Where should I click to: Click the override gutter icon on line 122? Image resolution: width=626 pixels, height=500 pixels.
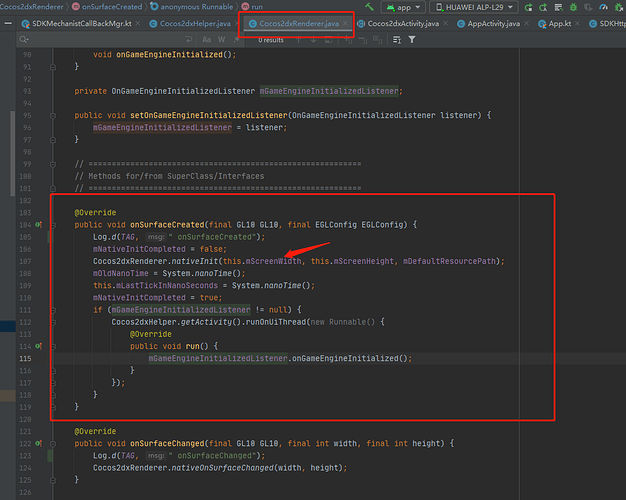[38, 443]
